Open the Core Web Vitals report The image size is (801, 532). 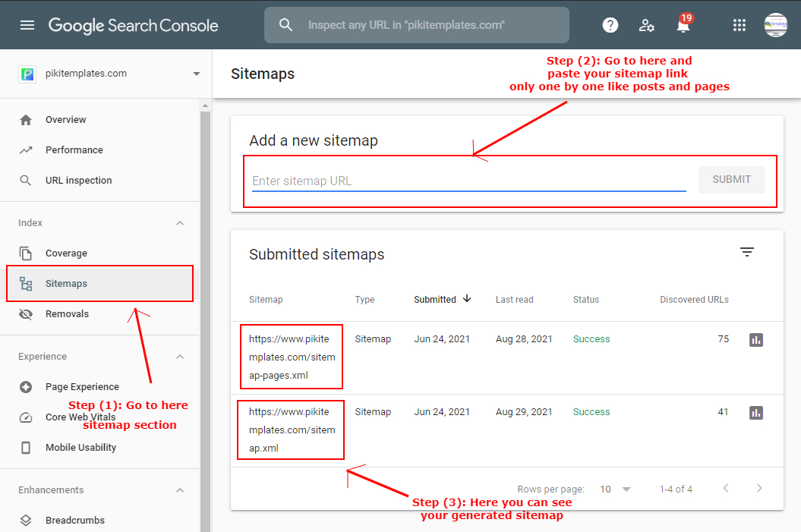100,417
